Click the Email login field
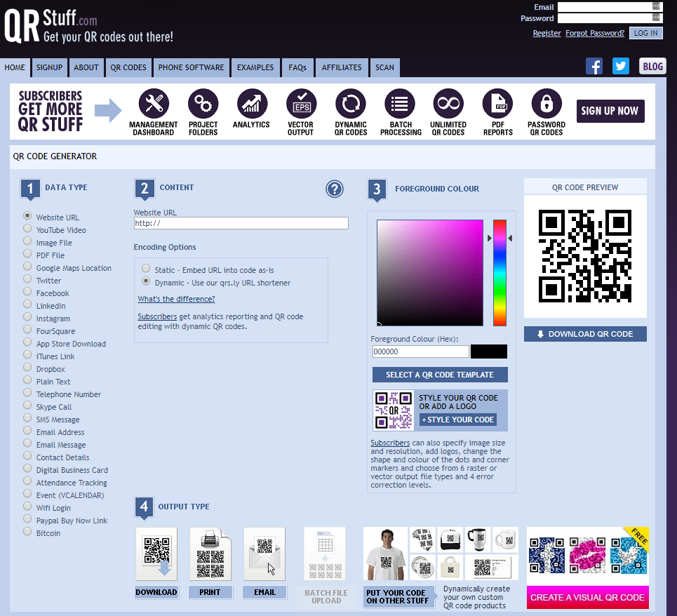 click(610, 7)
